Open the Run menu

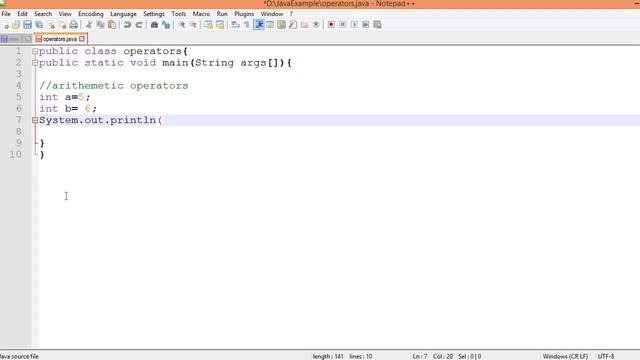point(222,14)
